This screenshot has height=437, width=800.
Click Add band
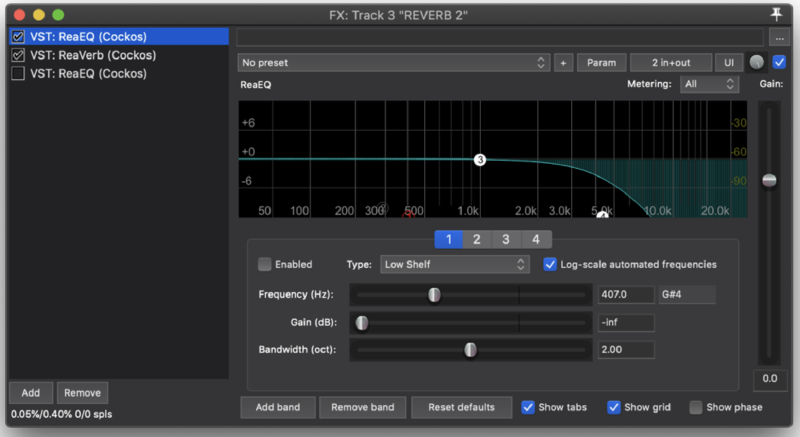[x=278, y=407]
